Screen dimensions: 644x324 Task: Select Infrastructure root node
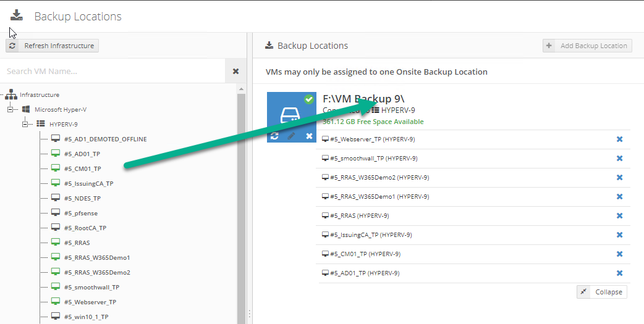40,95
